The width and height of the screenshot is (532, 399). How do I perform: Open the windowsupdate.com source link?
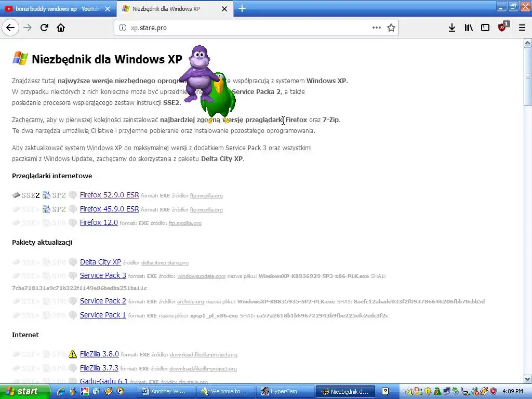click(x=201, y=276)
